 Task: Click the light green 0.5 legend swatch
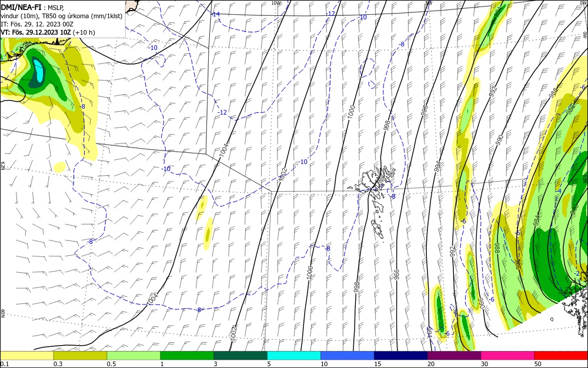[133, 356]
